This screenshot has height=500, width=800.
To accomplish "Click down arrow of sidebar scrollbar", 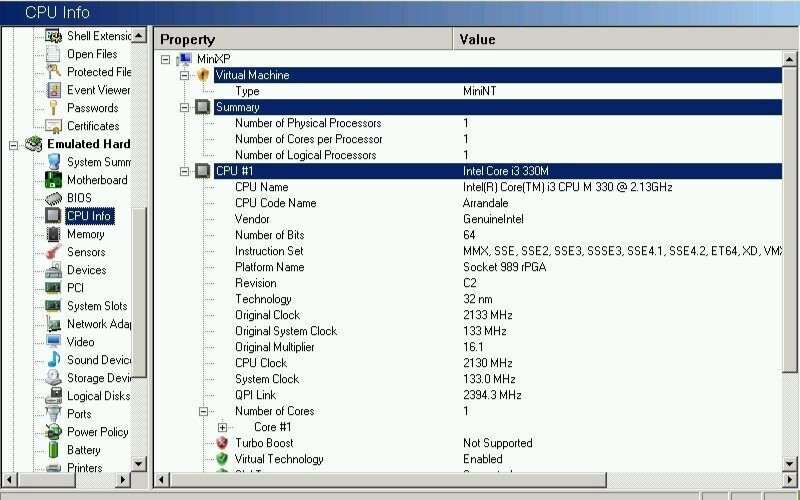I will [x=139, y=464].
